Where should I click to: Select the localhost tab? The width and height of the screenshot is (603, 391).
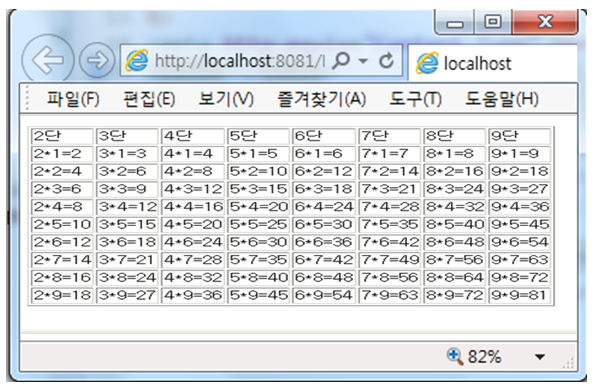[x=492, y=63]
